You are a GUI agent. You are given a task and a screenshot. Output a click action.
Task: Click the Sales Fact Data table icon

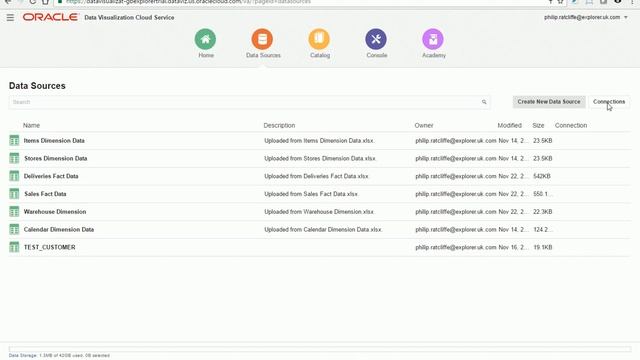coord(14,194)
